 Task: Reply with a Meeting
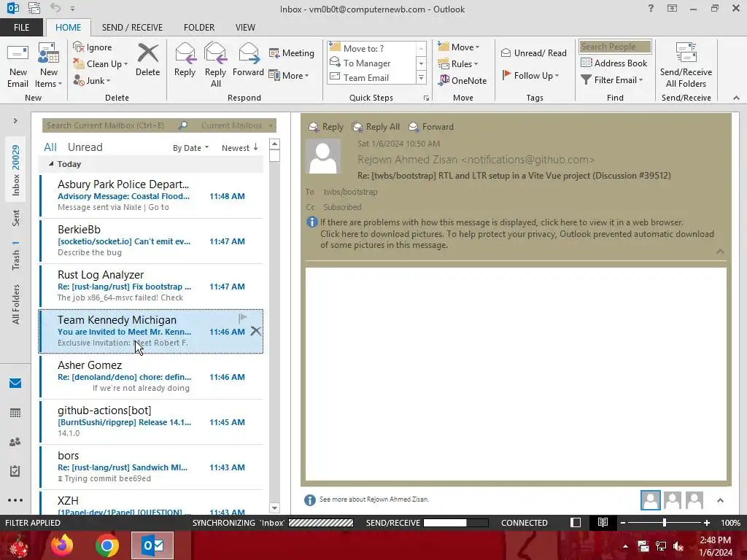292,52
